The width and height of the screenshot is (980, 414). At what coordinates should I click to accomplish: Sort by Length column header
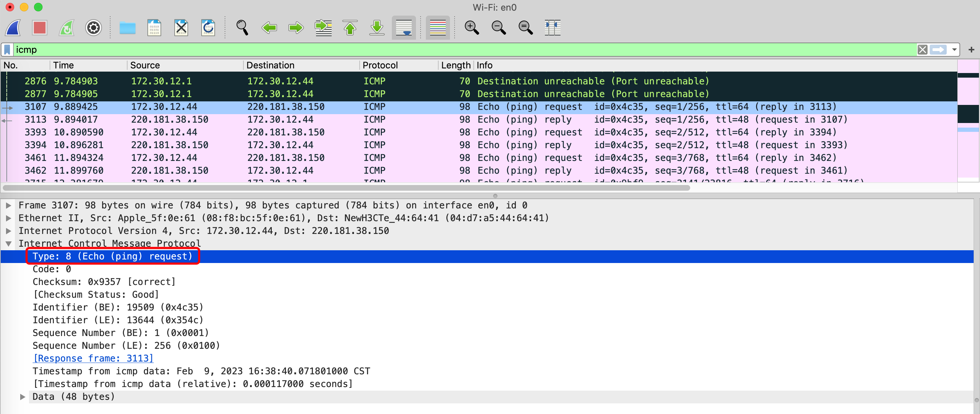click(456, 66)
